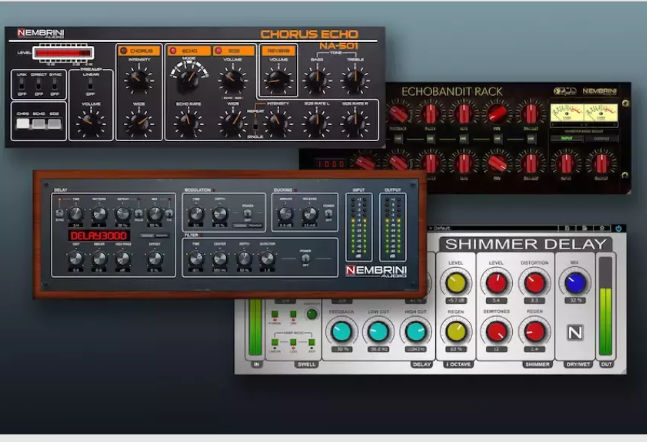The height and width of the screenshot is (442, 647).
Task: Click the SOS Rate L knob
Action: coord(316,123)
